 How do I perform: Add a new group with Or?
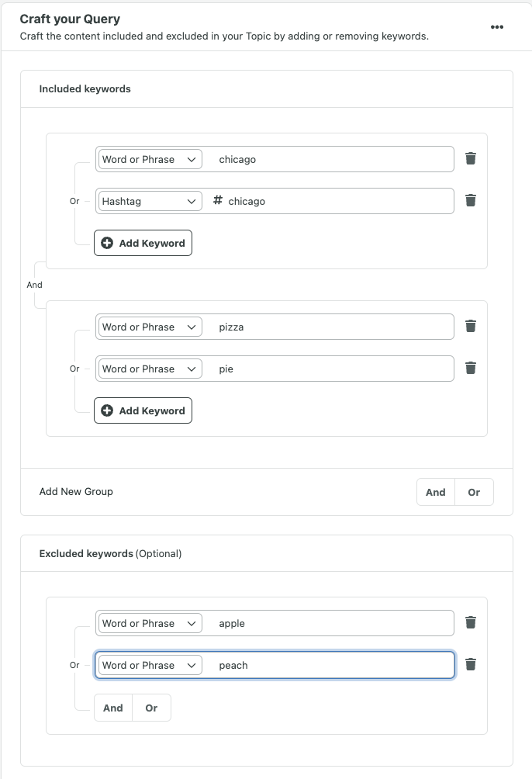tap(474, 492)
